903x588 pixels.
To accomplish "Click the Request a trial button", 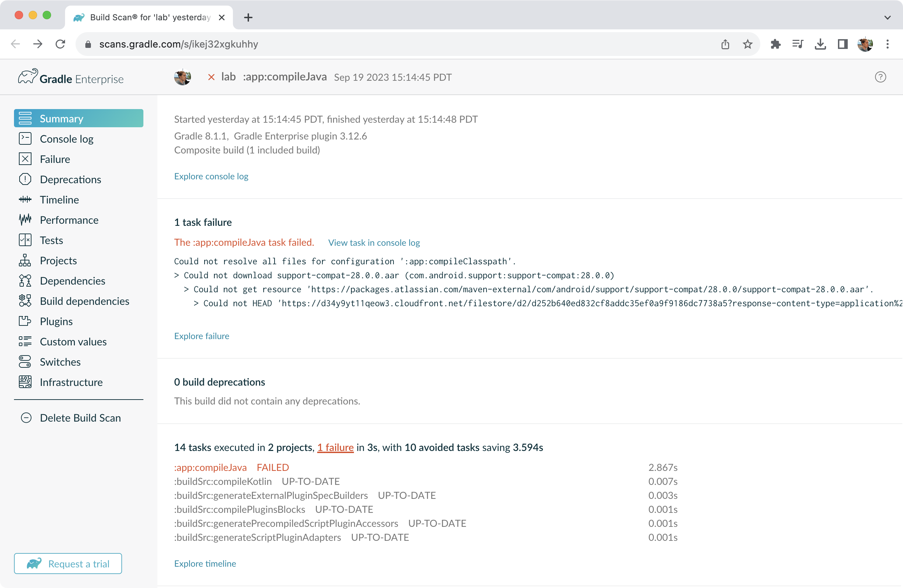I will click(68, 563).
